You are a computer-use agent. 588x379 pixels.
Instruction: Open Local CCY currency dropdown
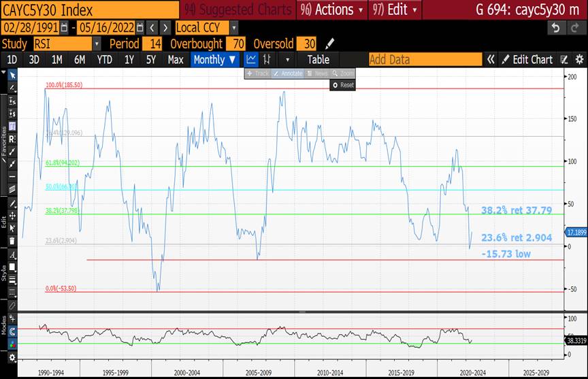point(234,28)
